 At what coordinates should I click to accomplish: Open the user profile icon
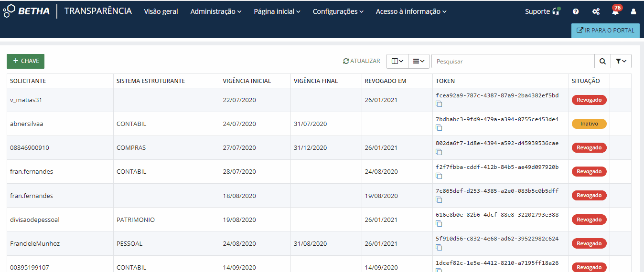coord(633,11)
